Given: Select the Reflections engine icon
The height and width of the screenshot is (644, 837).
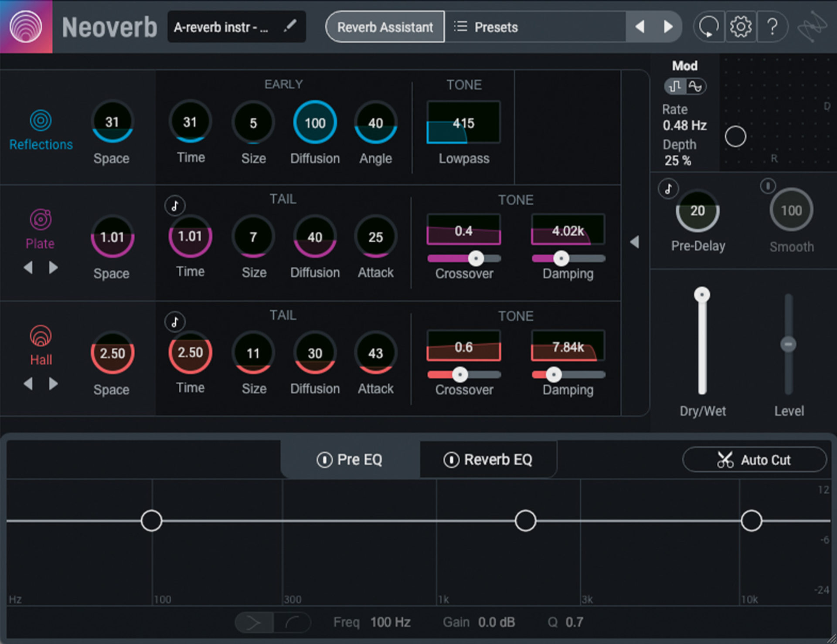Looking at the screenshot, I should pyautogui.click(x=40, y=121).
